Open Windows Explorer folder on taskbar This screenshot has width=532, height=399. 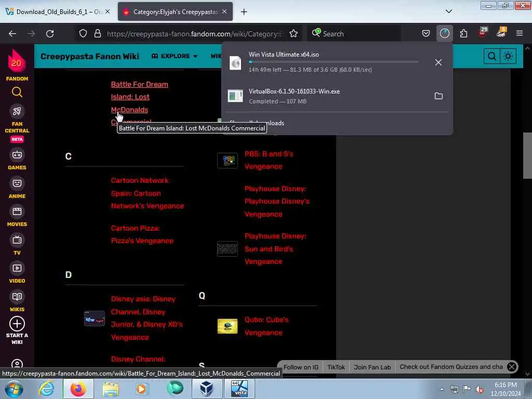[x=111, y=389]
